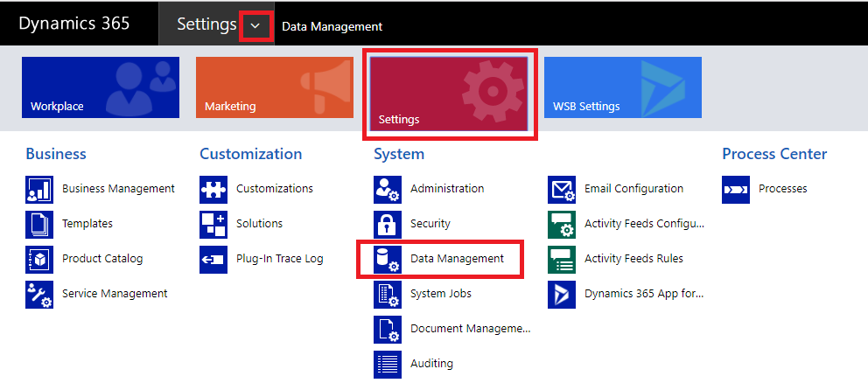The image size is (868, 390).
Task: Open the System Jobs link
Action: point(440,294)
